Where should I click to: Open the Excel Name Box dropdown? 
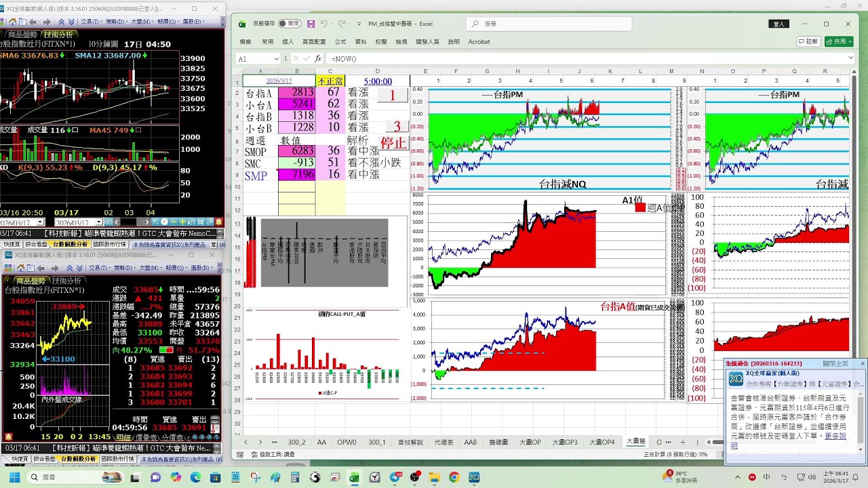coord(276,58)
